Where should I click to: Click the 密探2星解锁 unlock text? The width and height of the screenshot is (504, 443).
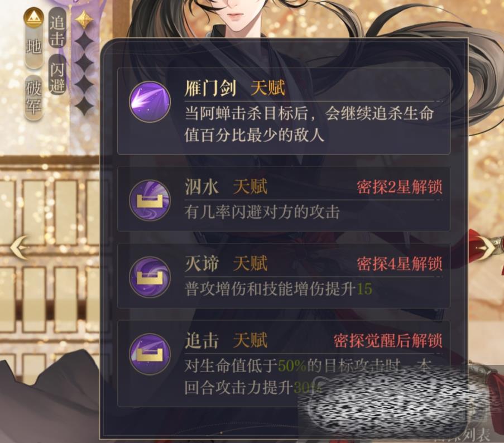click(x=400, y=187)
